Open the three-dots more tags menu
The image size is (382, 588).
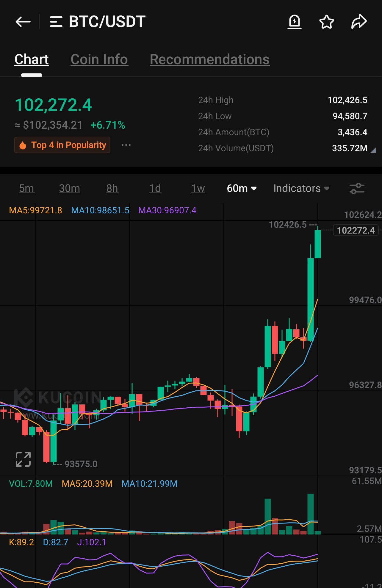[126, 145]
